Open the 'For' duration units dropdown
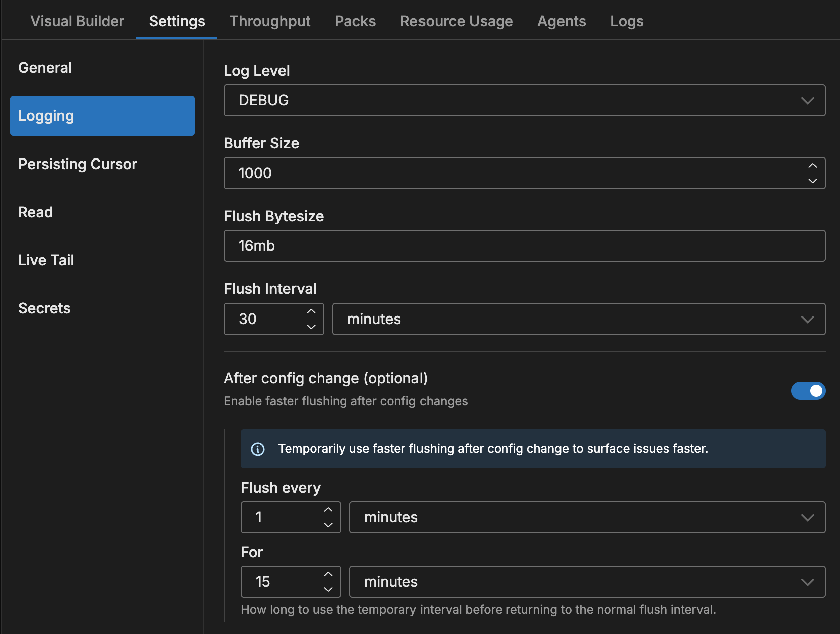Image resolution: width=840 pixels, height=634 pixels. pyautogui.click(x=587, y=582)
